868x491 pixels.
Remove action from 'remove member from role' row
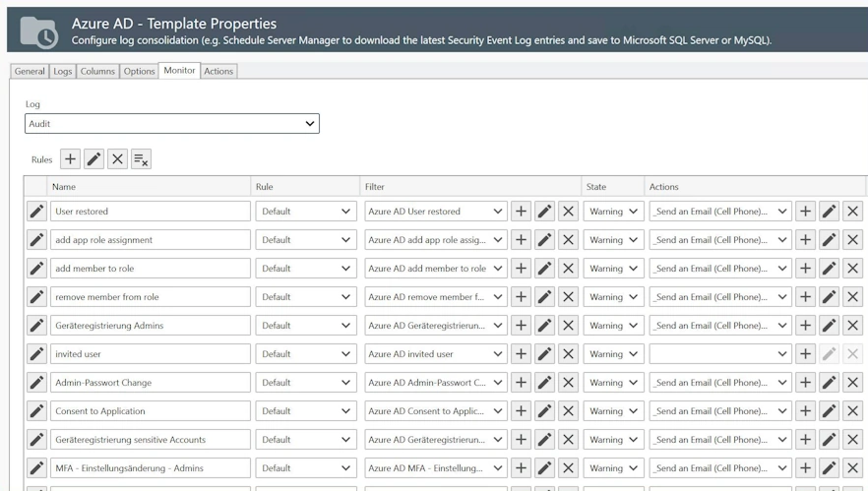tap(852, 297)
